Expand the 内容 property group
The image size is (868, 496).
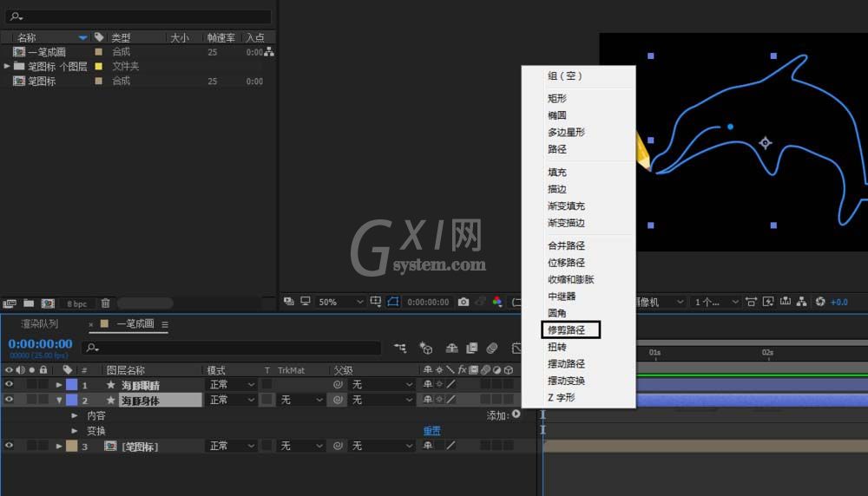click(74, 415)
